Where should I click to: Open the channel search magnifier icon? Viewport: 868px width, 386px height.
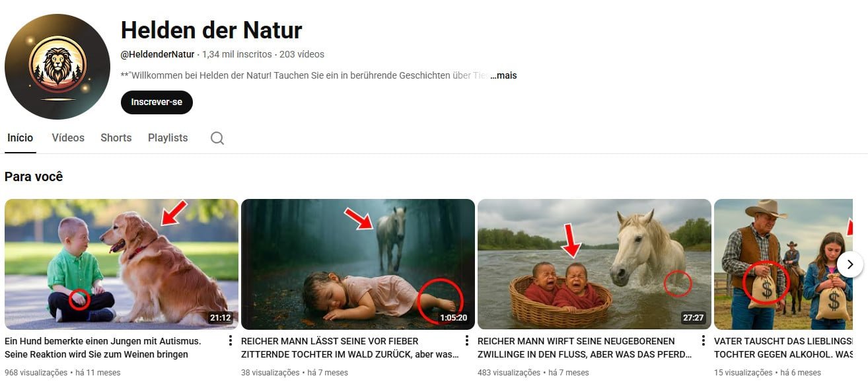[x=217, y=138]
